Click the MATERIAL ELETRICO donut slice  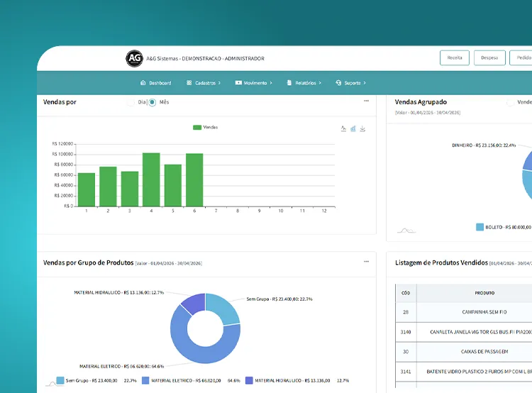click(x=198, y=354)
